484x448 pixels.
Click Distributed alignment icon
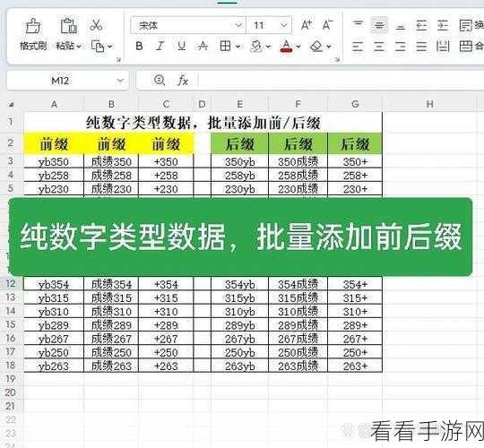pyautogui.click(x=443, y=47)
